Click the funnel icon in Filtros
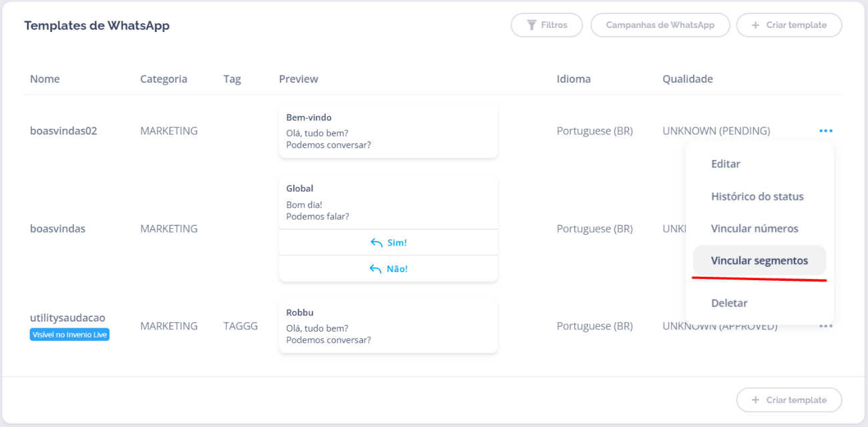868x427 pixels. point(531,25)
